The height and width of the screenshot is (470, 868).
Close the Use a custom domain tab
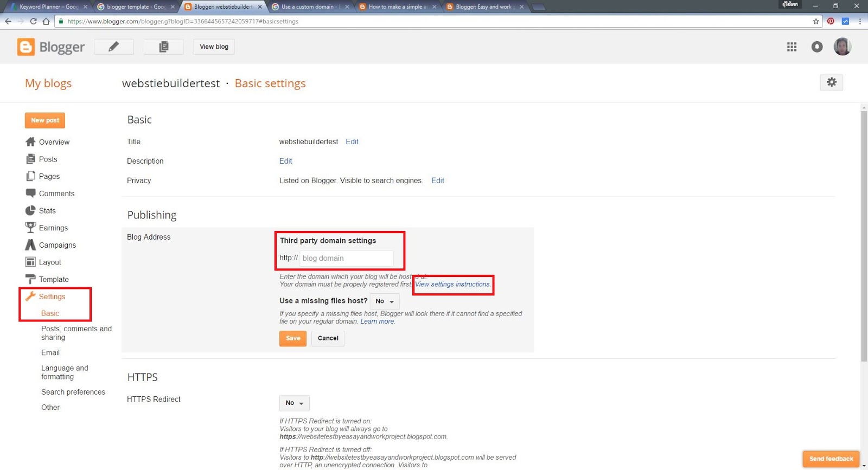(x=347, y=7)
